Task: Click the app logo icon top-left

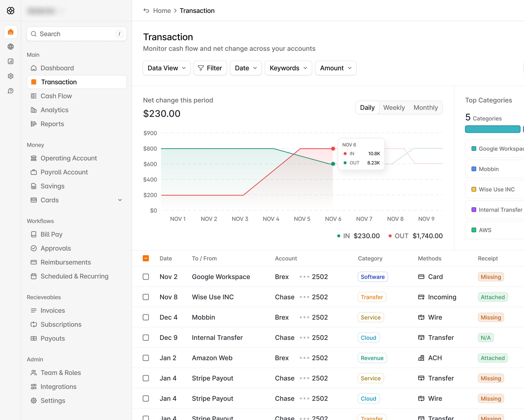Action: pyautogui.click(x=10, y=11)
